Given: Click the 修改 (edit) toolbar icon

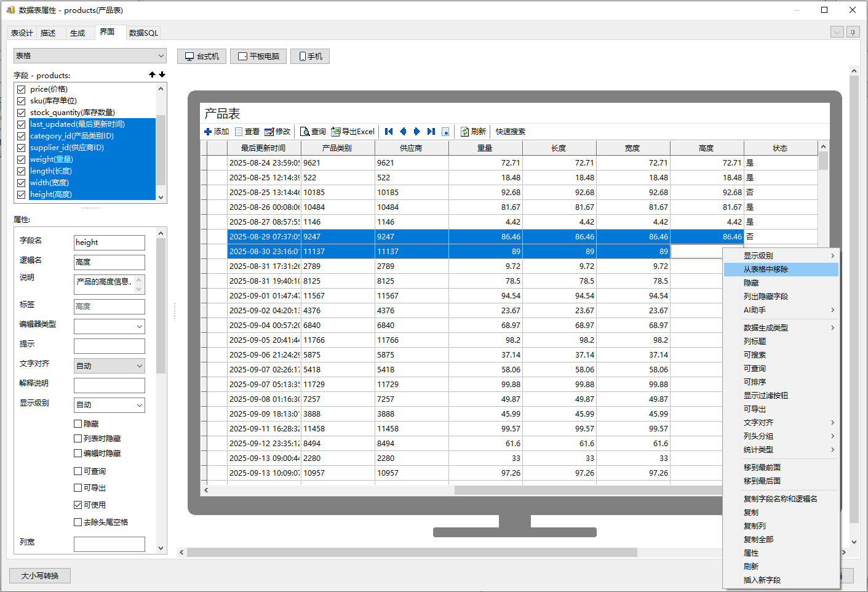Looking at the screenshot, I should pyautogui.click(x=269, y=132).
